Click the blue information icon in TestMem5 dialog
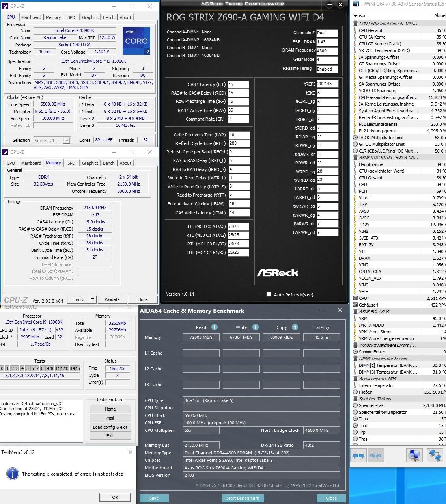 click(13, 474)
